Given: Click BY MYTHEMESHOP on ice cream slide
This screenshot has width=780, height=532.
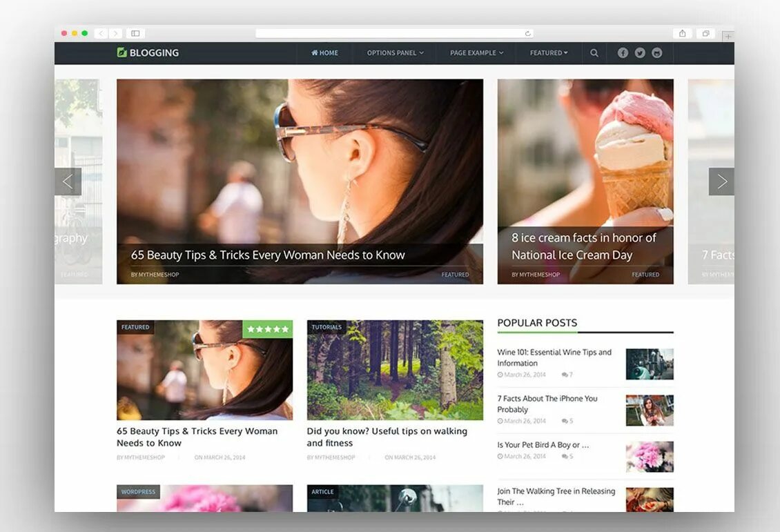Looking at the screenshot, I should [x=536, y=275].
